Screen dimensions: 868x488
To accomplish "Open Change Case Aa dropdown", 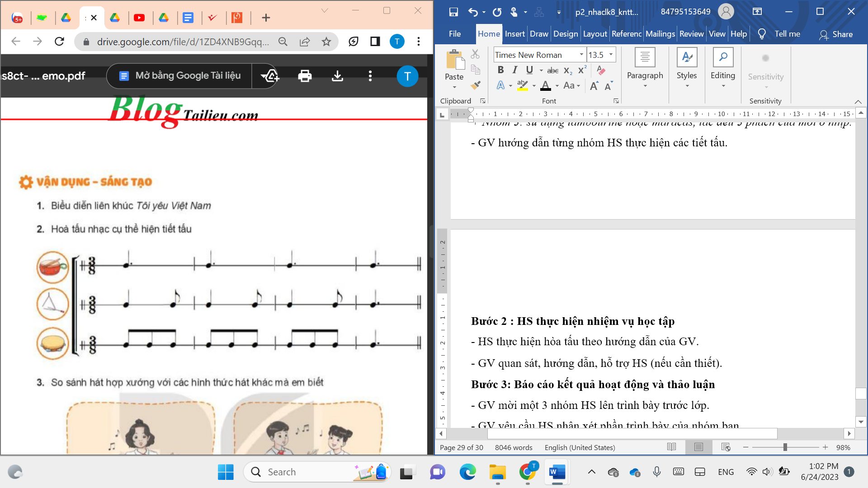I will pos(571,85).
